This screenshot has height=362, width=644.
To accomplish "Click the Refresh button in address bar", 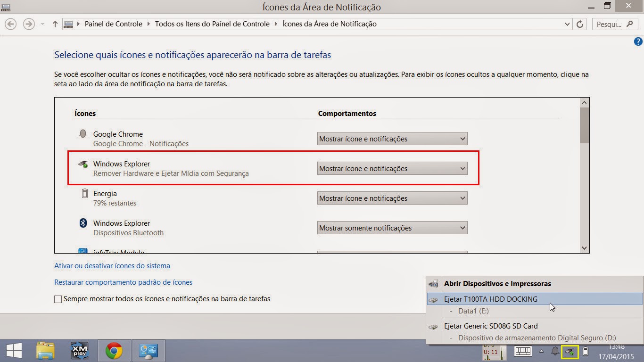I will 580,24.
